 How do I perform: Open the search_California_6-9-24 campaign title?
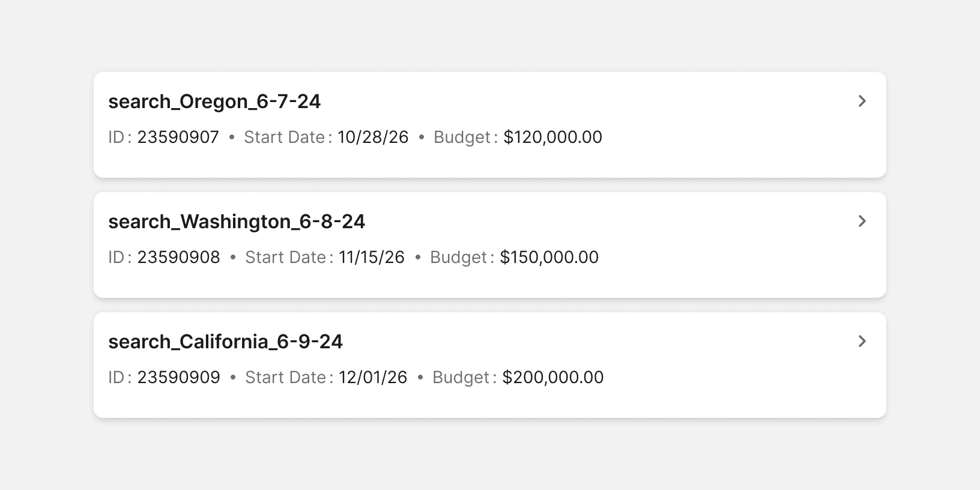[225, 342]
